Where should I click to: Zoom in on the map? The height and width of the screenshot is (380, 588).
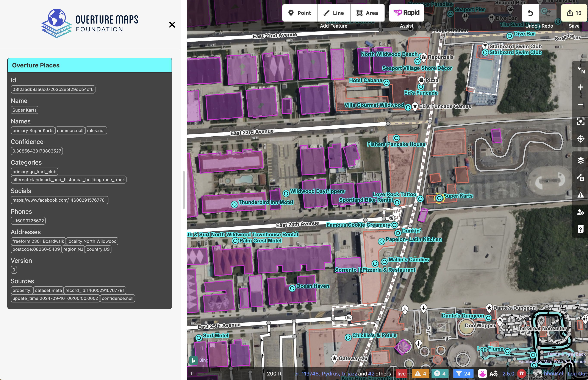[x=580, y=87]
